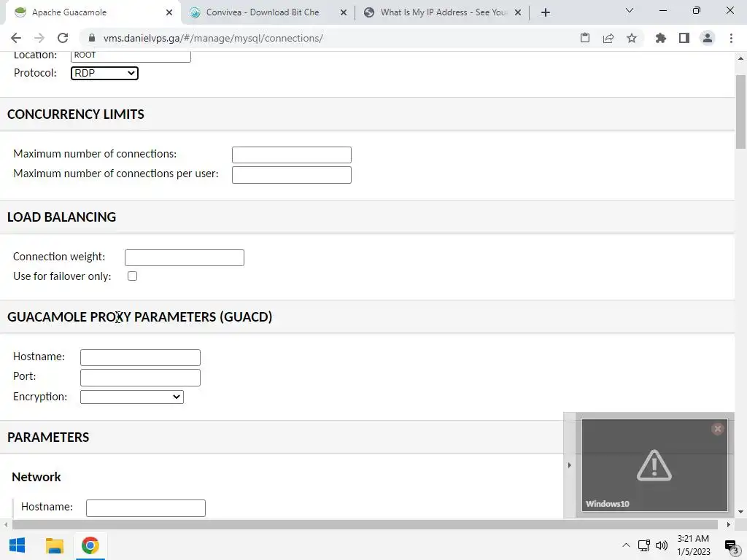Click the GUACD Hostname field

[140, 357]
